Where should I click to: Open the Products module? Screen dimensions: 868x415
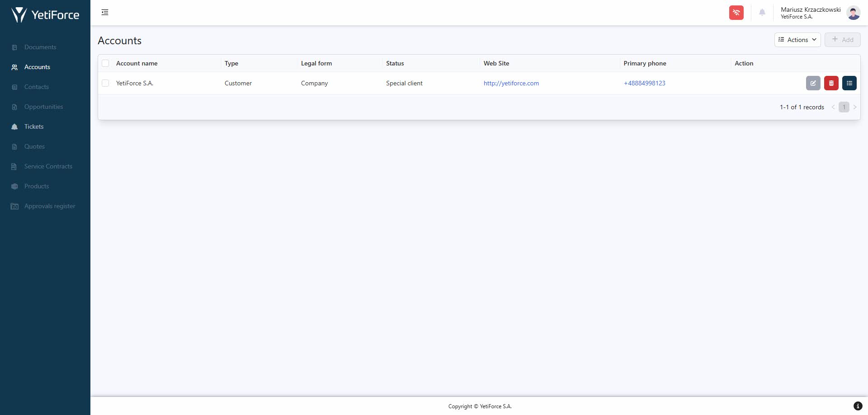point(37,186)
